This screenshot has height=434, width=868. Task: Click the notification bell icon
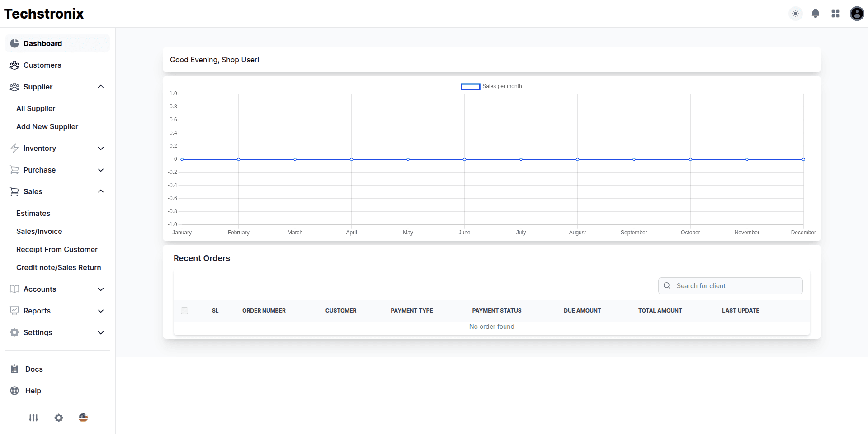pos(815,14)
